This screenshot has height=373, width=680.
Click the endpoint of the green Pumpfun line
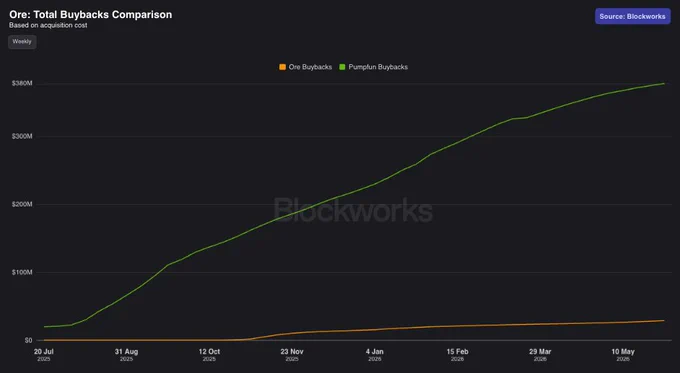coord(664,83)
